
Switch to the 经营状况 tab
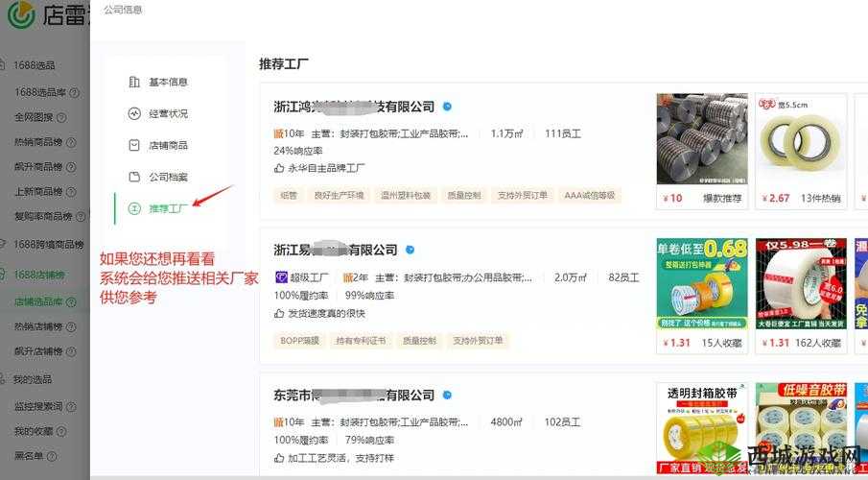click(168, 113)
